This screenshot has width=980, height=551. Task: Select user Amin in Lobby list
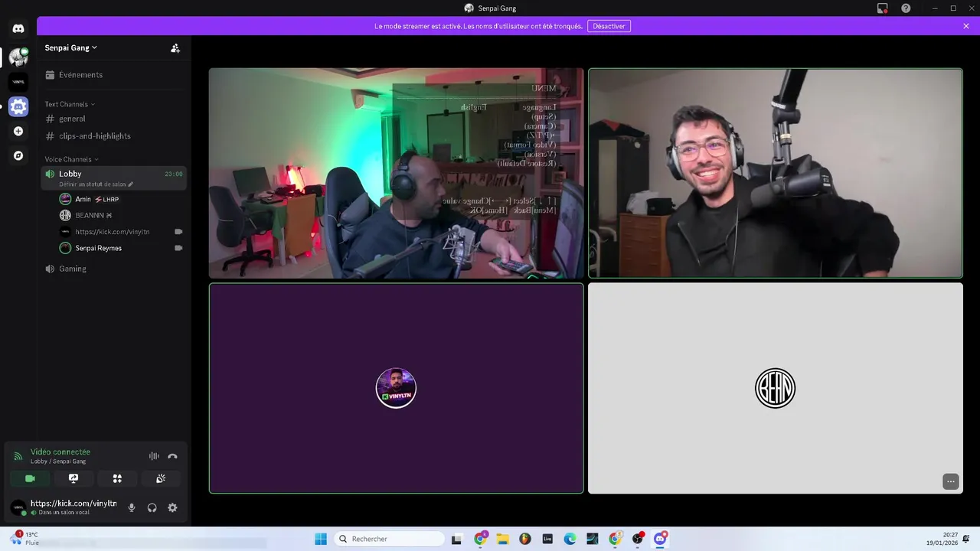pos(121,199)
